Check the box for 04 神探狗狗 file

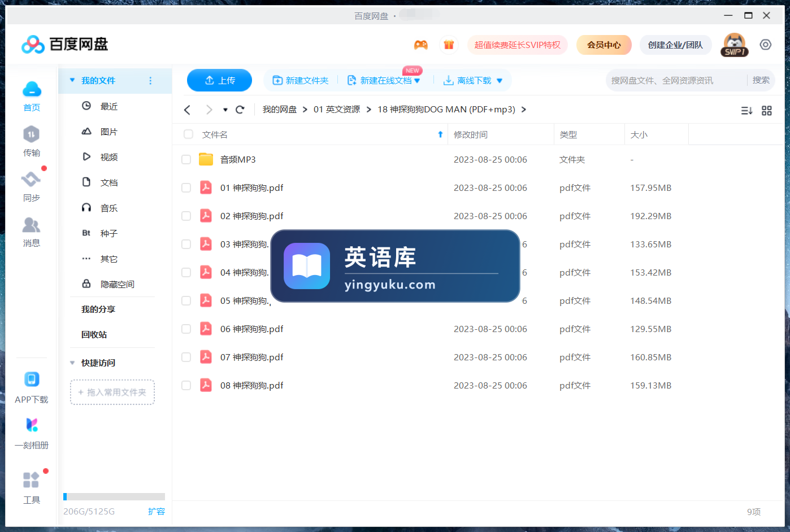(186, 273)
